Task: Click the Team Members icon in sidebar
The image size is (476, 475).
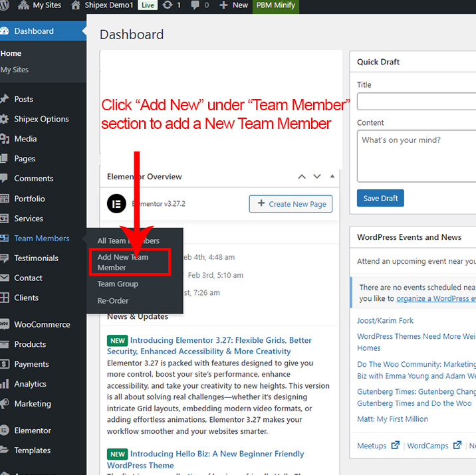Action: click(x=4, y=238)
